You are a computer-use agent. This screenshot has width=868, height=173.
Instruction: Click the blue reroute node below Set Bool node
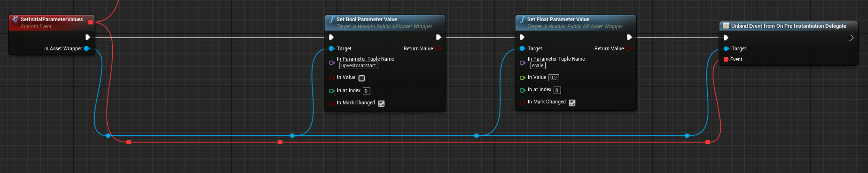coord(292,135)
